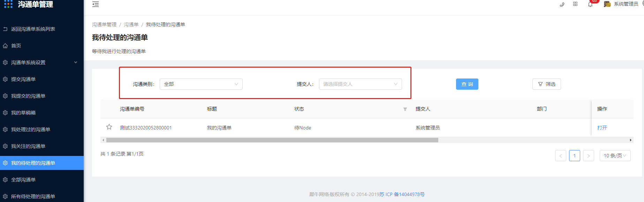Click 沟通单 in the breadcrumb
Screen dimensions: 644x202
point(131,24)
